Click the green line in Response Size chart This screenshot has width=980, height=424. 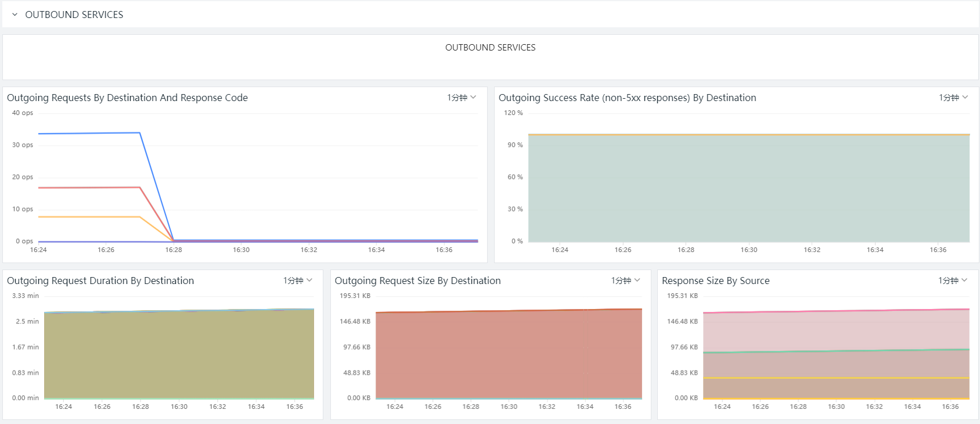click(836, 351)
